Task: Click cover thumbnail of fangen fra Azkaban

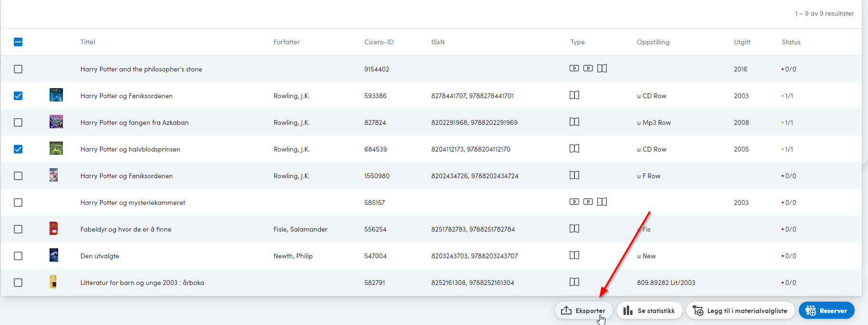Action: click(x=56, y=122)
